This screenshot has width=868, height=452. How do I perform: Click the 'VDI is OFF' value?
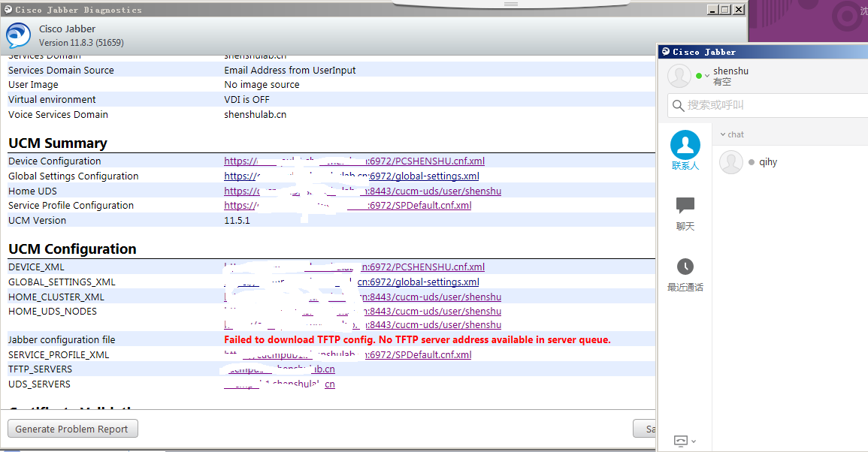247,100
